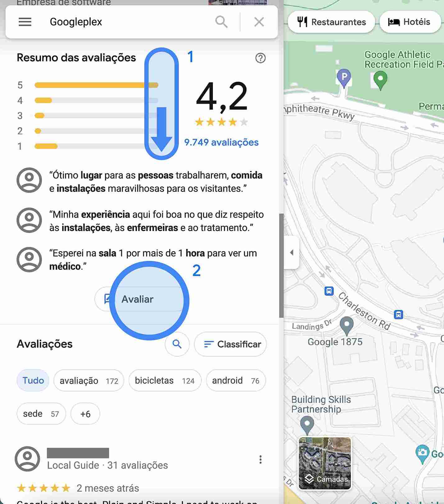Open more options for the Local Guide review
Viewport: 444px width, 504px height.
(x=260, y=459)
